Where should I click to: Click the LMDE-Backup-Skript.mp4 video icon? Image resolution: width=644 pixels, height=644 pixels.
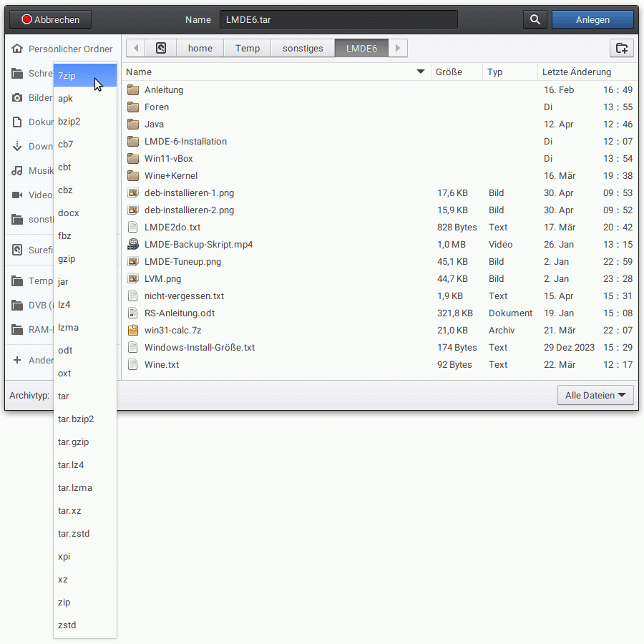pos(133,245)
